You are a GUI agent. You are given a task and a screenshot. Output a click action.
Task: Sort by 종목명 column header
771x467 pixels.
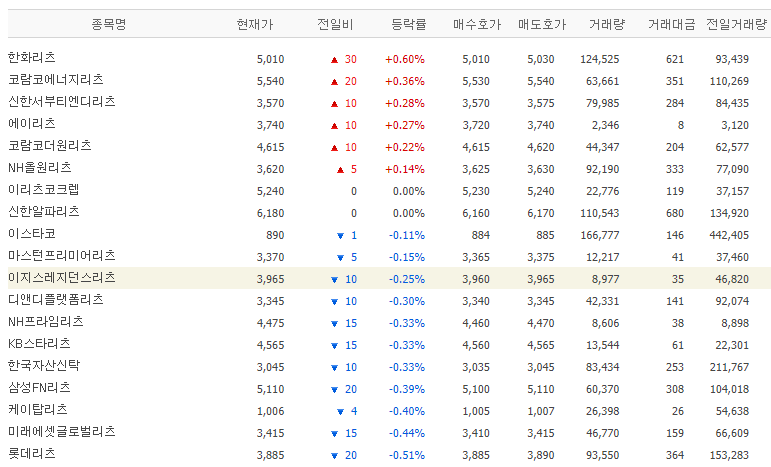[x=109, y=24]
